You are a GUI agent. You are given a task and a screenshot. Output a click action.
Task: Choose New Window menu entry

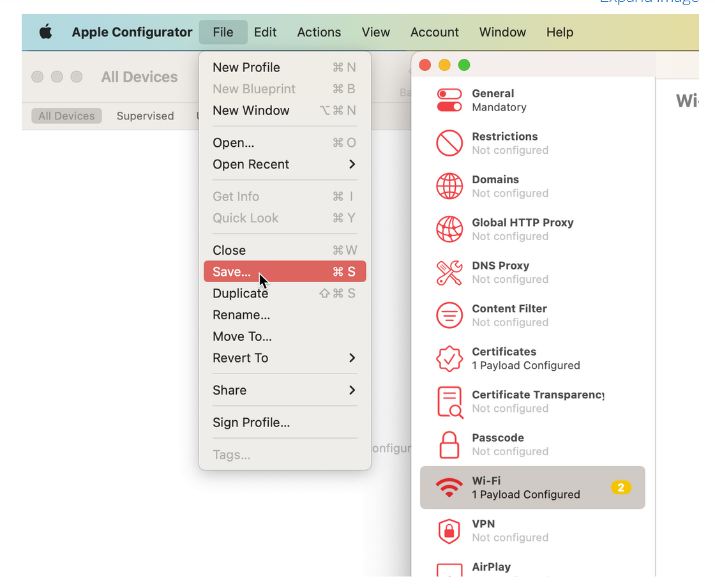pos(285,110)
